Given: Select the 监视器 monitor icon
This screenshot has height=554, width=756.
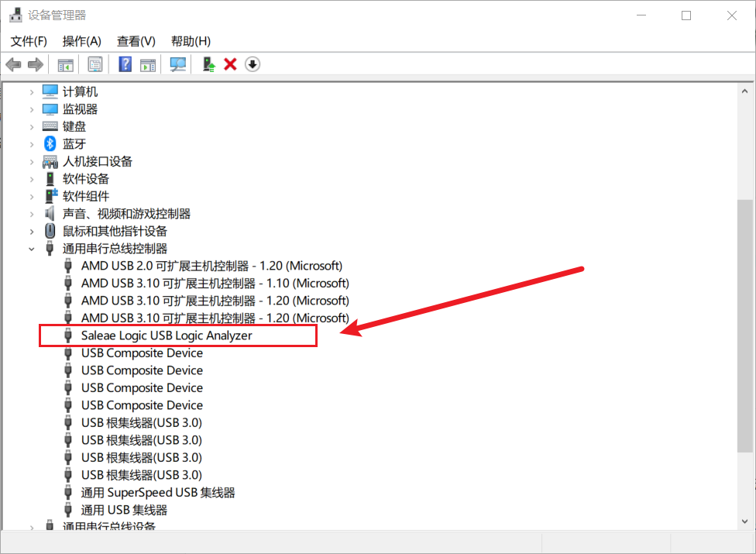Looking at the screenshot, I should 50,109.
